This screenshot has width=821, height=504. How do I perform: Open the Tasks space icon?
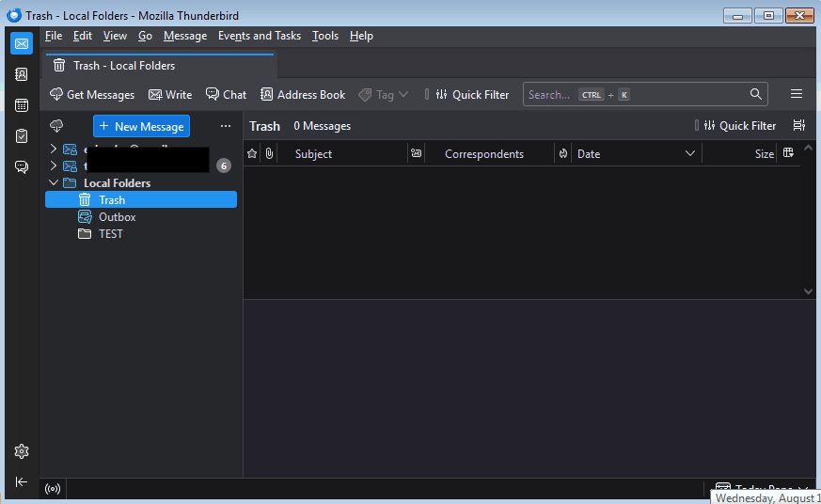coord(22,136)
